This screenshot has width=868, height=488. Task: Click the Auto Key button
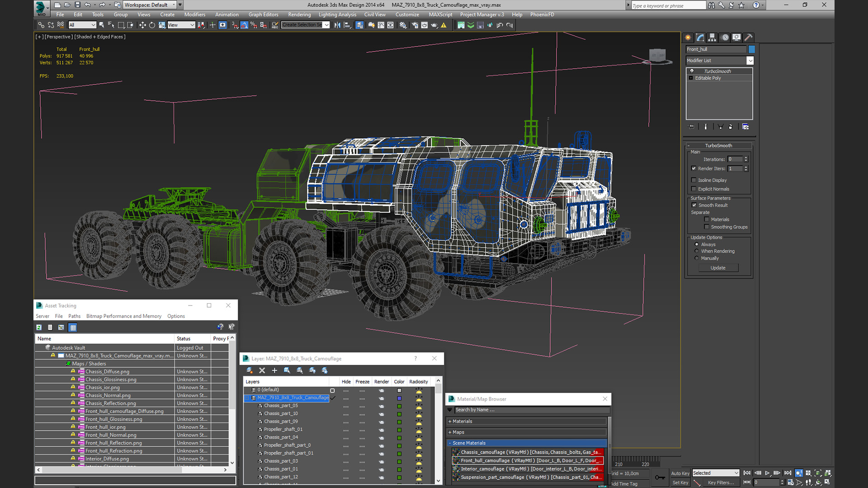(680, 474)
